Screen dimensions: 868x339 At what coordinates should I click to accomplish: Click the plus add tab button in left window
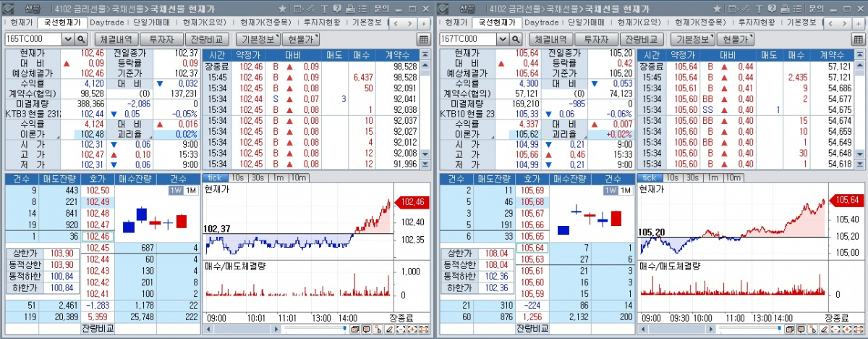[424, 24]
